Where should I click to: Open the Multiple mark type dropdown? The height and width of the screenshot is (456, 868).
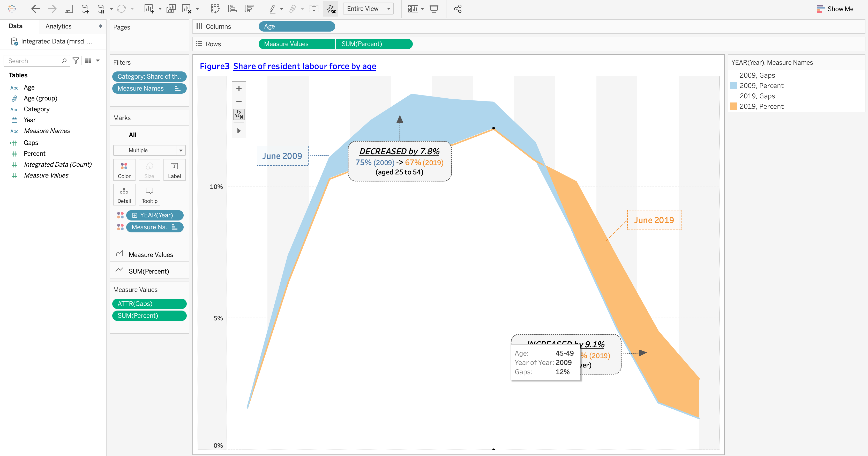(x=181, y=150)
